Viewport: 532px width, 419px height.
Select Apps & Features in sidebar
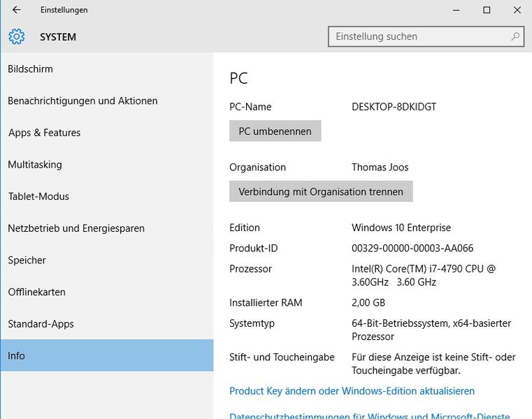point(45,133)
